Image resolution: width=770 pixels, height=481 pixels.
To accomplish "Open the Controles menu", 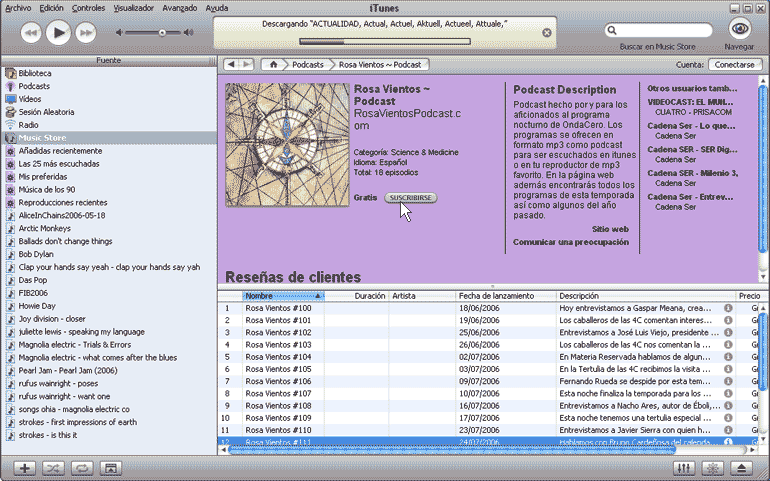I will [88, 8].
